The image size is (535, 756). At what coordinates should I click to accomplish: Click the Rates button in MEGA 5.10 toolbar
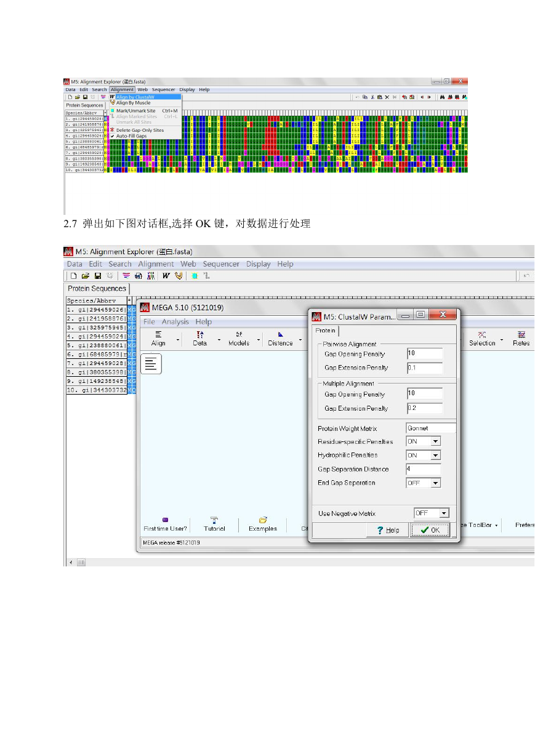pos(521,339)
